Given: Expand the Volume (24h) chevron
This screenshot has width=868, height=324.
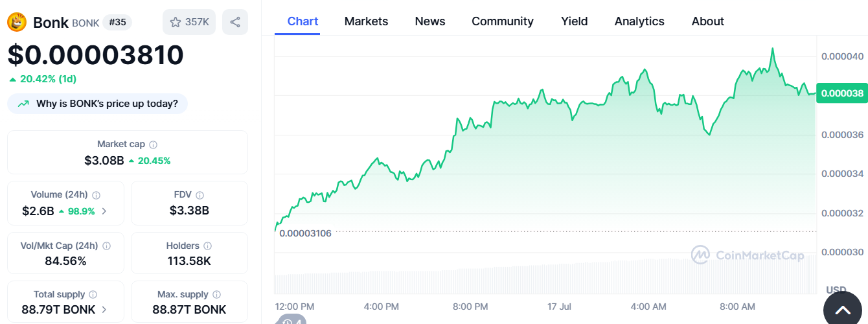Looking at the screenshot, I should tap(104, 211).
